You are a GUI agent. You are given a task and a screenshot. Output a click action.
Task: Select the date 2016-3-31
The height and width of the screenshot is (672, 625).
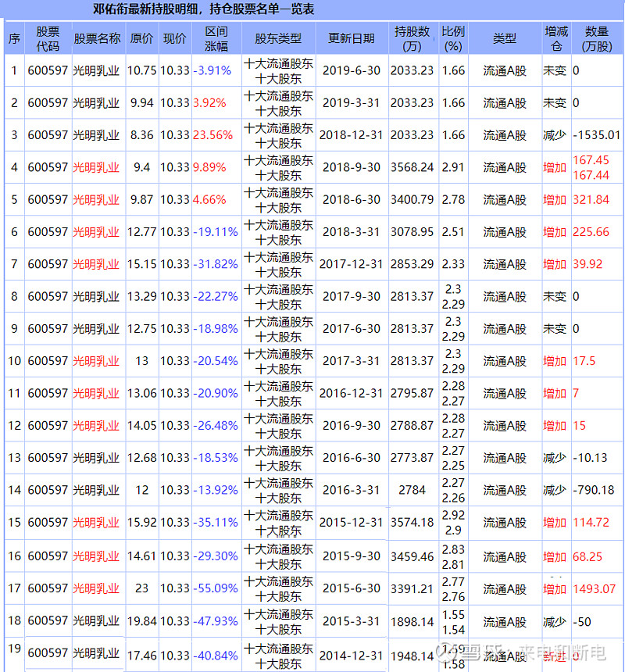[352, 490]
